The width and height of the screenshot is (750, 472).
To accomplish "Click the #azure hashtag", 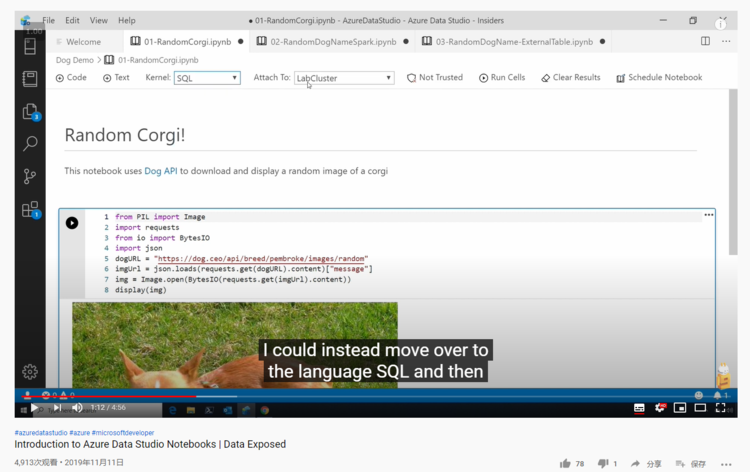I will click(79, 433).
